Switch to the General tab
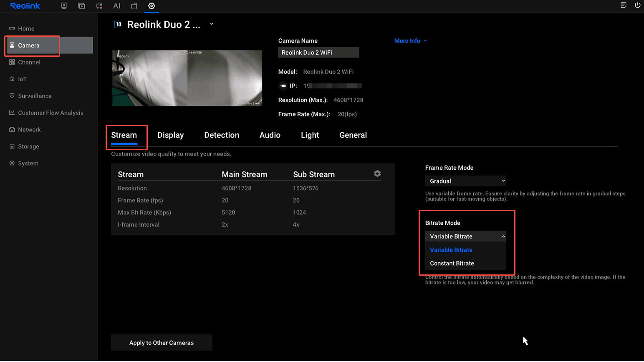This screenshot has height=362, width=644. 353,135
